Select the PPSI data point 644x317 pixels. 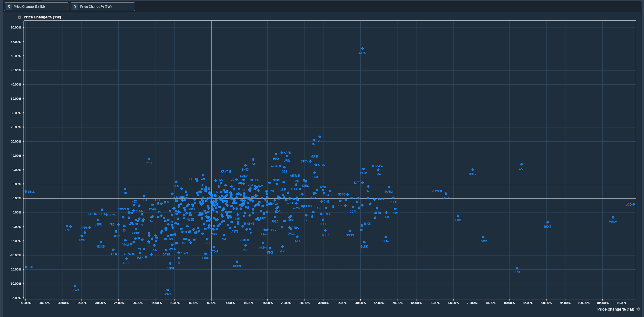click(517, 268)
